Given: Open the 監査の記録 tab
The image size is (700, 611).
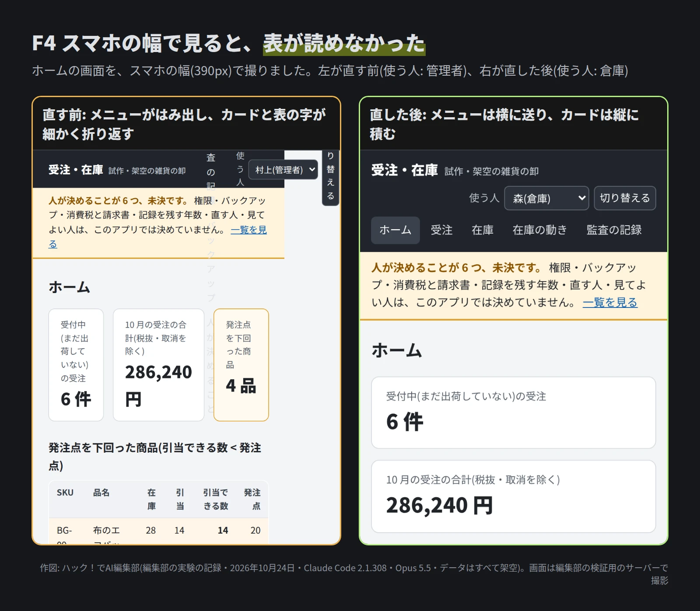Looking at the screenshot, I should point(614,230).
